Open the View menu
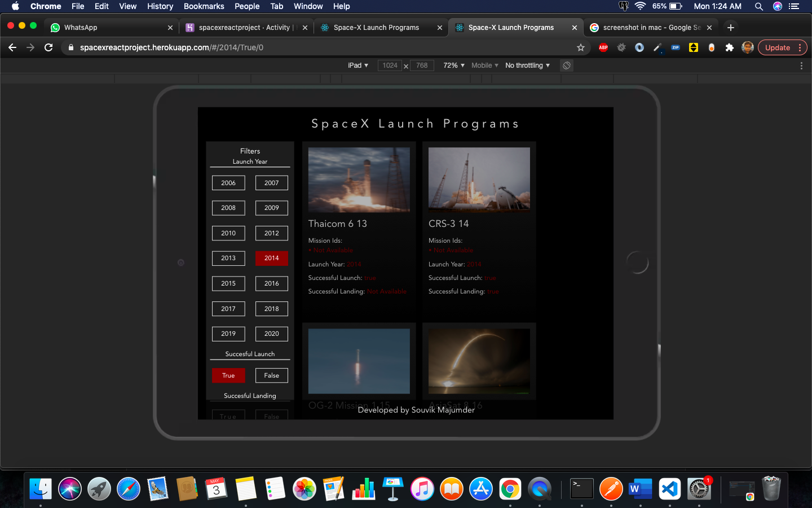The image size is (812, 508). pyautogui.click(x=128, y=6)
